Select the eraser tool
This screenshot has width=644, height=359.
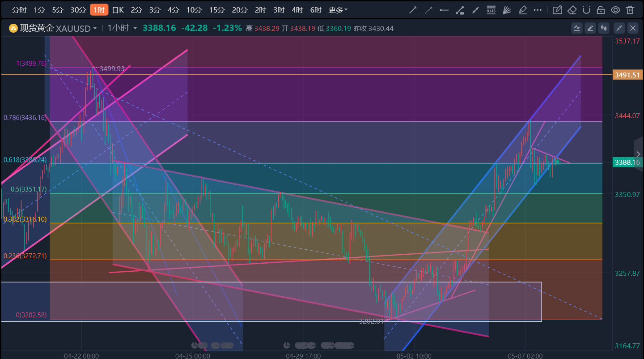coord(572,10)
